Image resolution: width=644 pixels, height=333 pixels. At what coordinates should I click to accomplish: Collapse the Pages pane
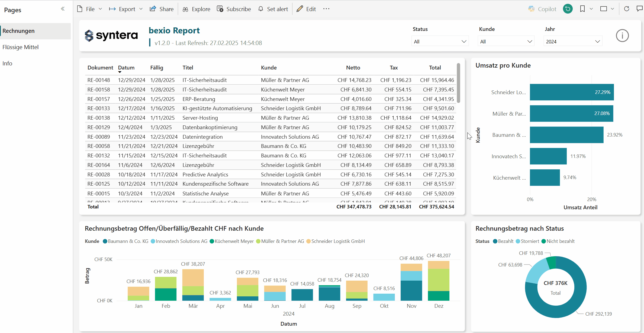63,9
